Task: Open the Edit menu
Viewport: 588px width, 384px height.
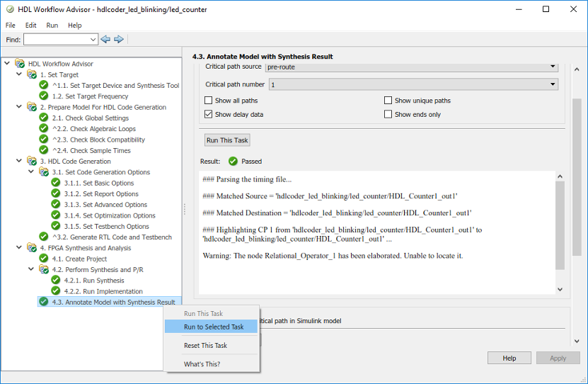Action: (x=30, y=25)
